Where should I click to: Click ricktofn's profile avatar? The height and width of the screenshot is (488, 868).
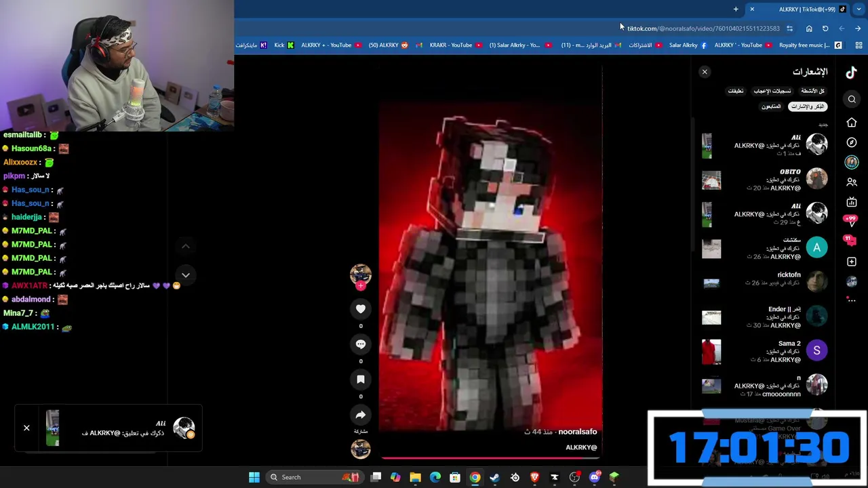[816, 282]
